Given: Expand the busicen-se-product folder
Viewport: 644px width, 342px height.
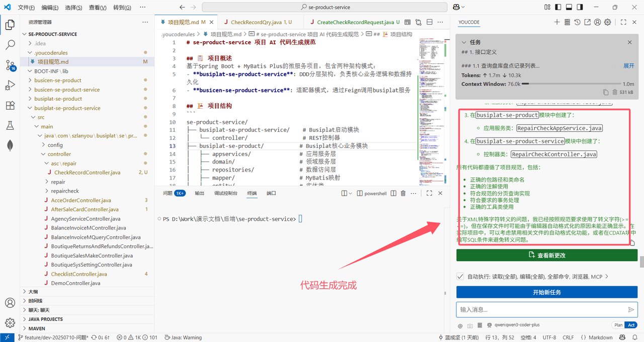Looking at the screenshot, I should tap(57, 80).
